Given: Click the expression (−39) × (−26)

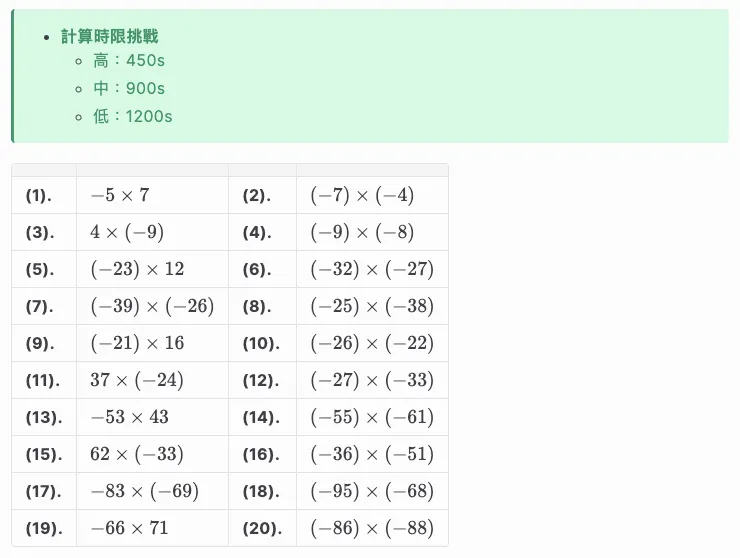Looking at the screenshot, I should point(152,306).
